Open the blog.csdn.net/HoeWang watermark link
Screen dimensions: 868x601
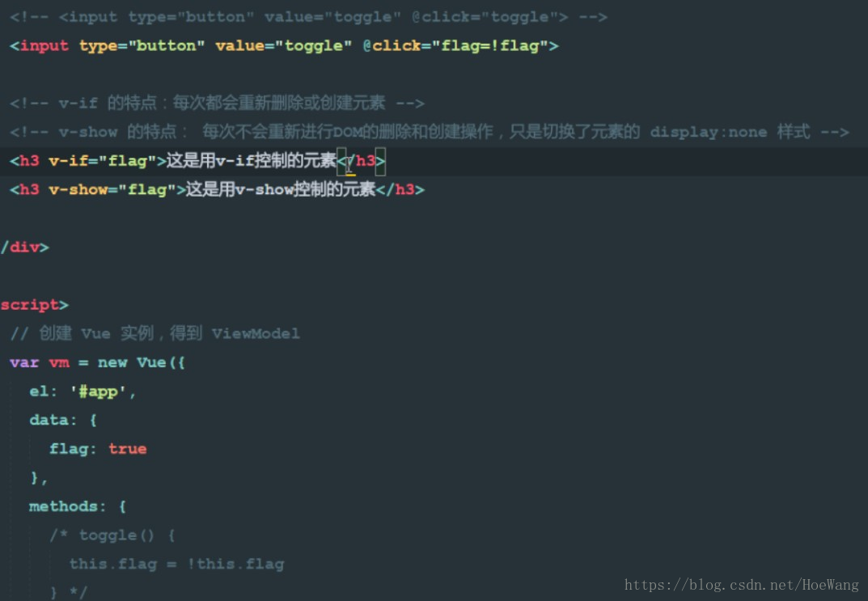point(742,585)
